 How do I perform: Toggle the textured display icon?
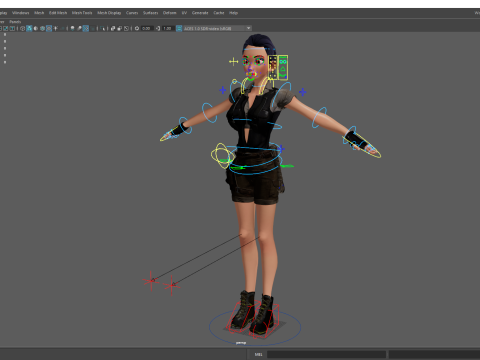pyautogui.click(x=49, y=28)
